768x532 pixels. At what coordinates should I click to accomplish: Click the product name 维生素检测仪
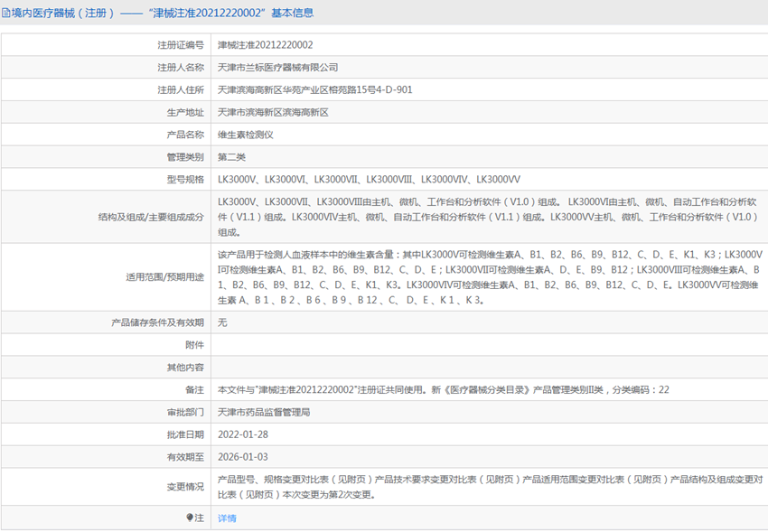[246, 135]
